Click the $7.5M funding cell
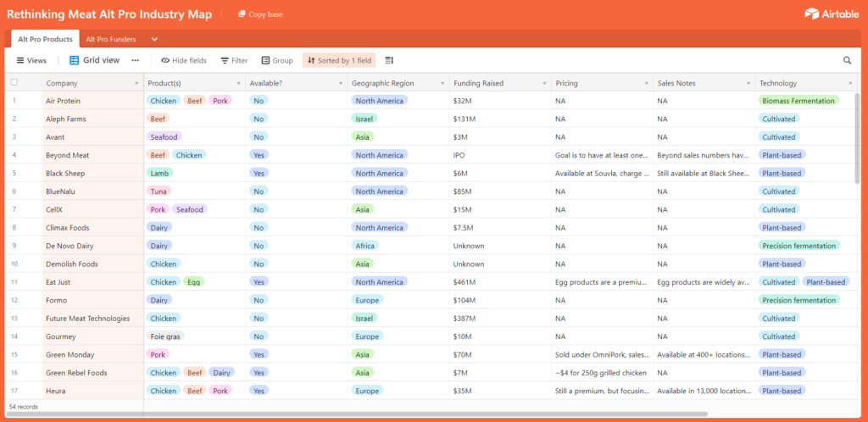The width and height of the screenshot is (868, 422). click(500, 228)
